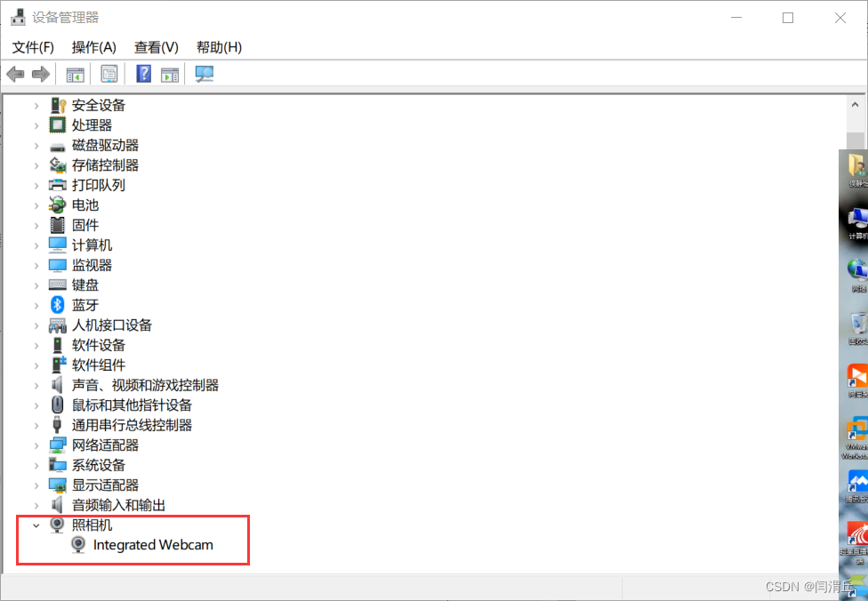The height and width of the screenshot is (601, 868).
Task: Open the 文件(F) menu
Action: point(33,48)
